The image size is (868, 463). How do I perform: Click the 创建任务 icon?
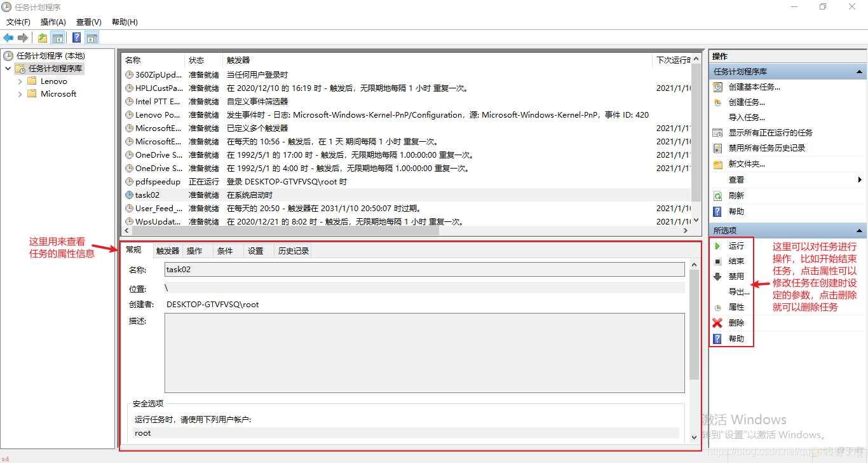718,102
